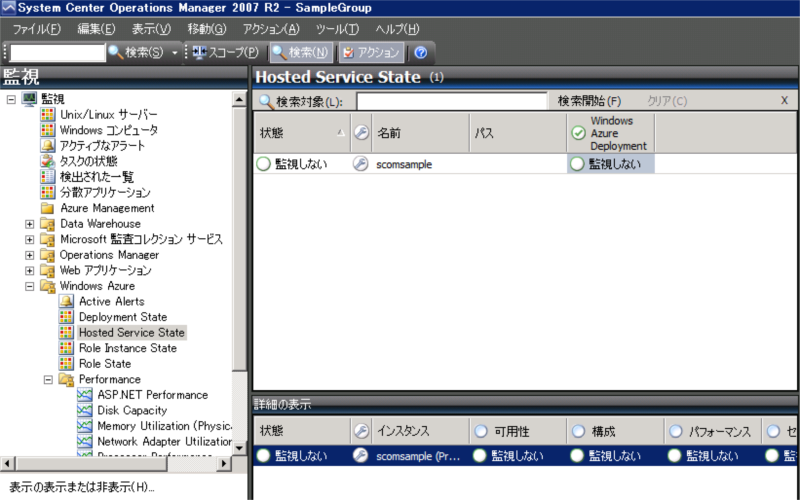
Task: Select the Azure Management folder icon
Action: tap(47, 208)
